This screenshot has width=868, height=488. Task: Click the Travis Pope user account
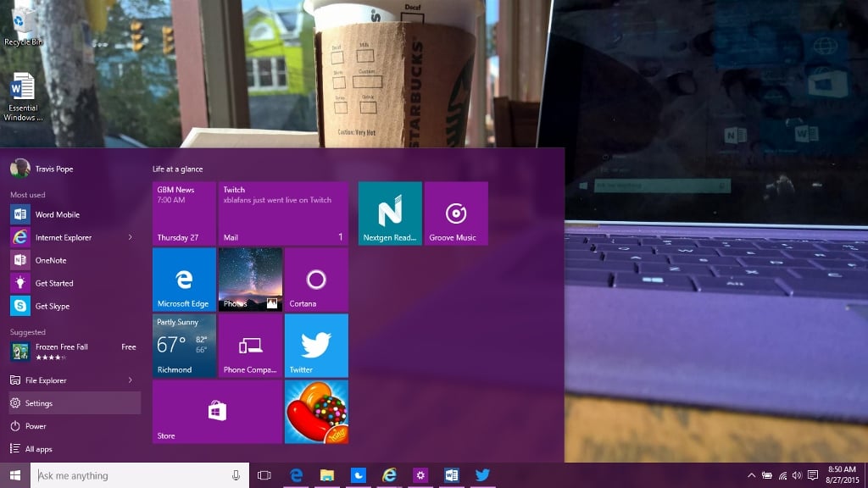click(x=42, y=169)
